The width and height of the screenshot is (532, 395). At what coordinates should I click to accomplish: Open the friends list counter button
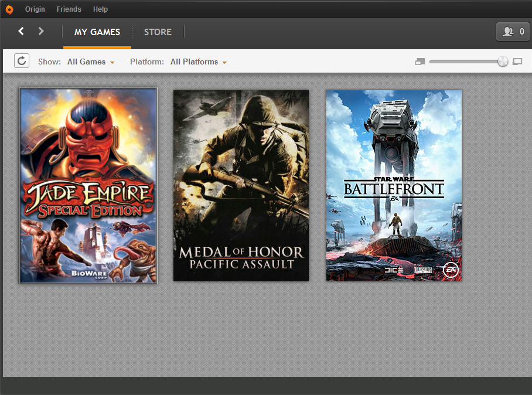tap(513, 32)
